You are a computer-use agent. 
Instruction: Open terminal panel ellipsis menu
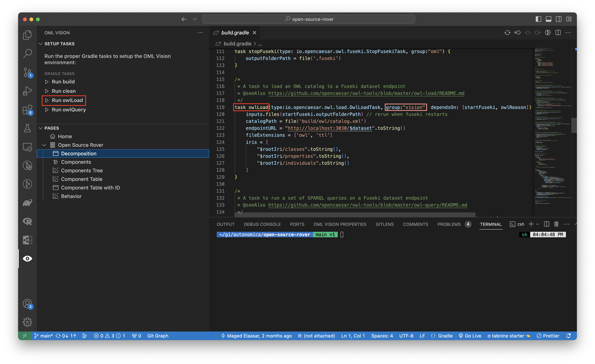tap(567, 224)
